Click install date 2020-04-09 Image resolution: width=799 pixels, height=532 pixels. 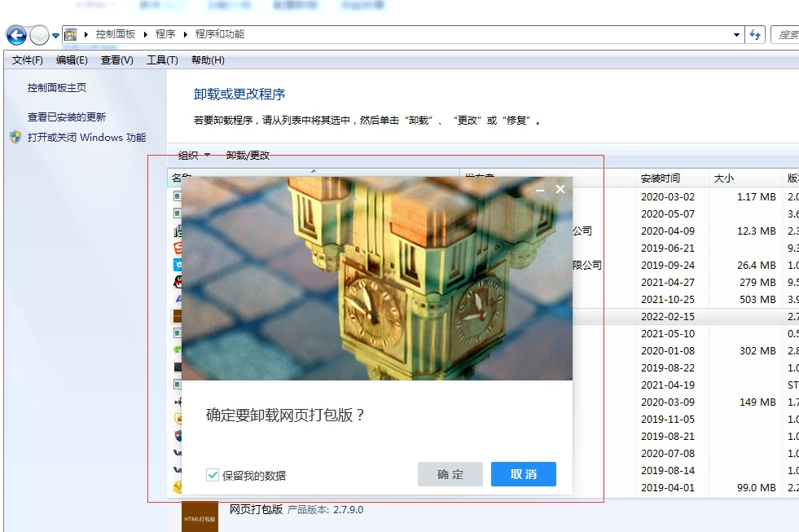668,231
